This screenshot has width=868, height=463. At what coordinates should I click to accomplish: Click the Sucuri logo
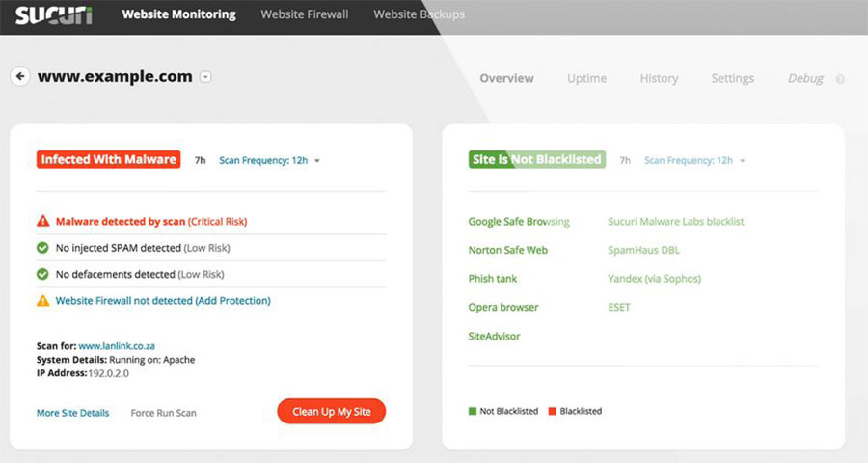pyautogui.click(x=54, y=15)
